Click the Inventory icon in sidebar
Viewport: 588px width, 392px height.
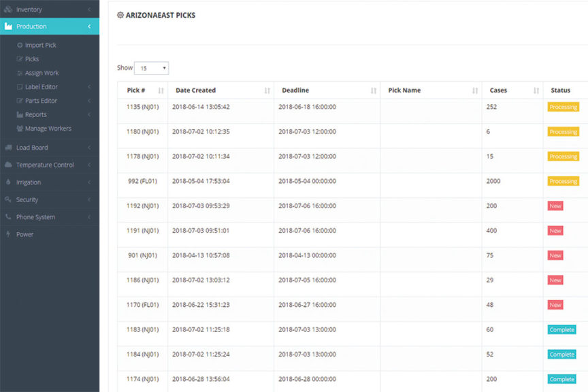[x=8, y=10]
